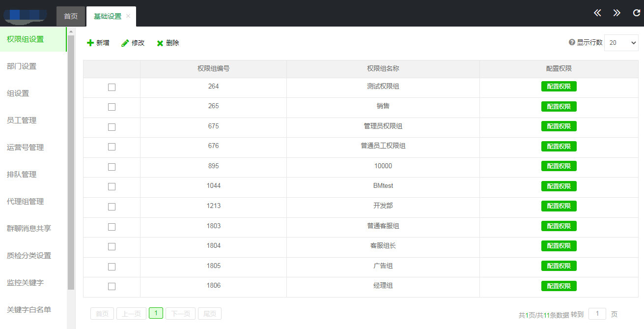
Task: Open the 显示行数 rows dropdown
Action: [621, 43]
